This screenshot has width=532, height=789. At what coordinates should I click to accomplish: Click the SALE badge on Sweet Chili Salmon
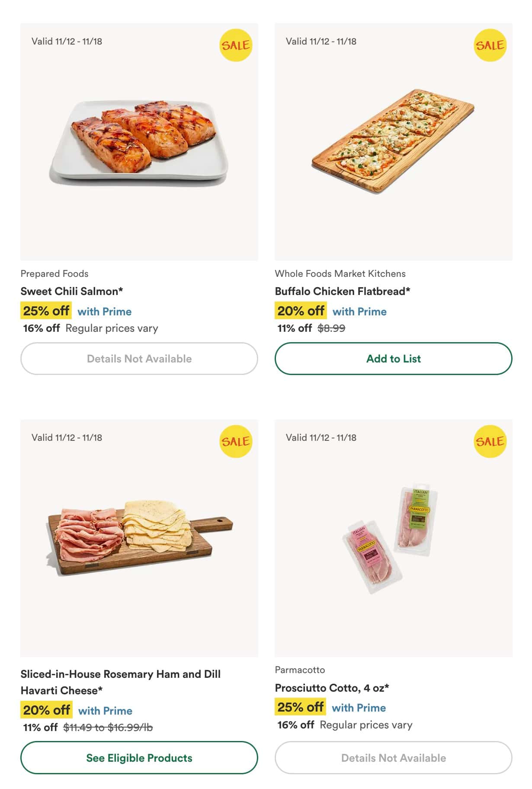tap(235, 45)
